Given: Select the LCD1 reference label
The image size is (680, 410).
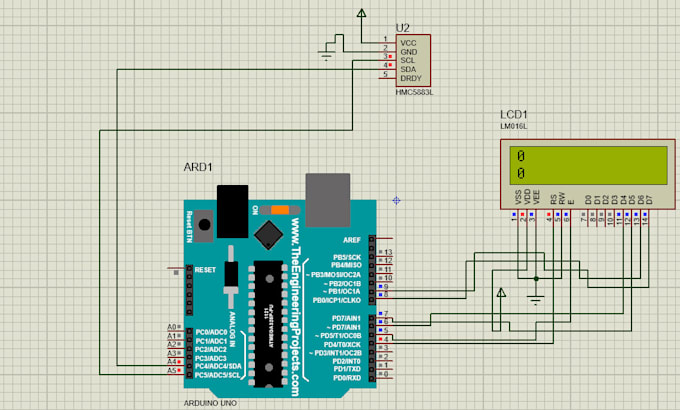Looking at the screenshot, I should (513, 115).
